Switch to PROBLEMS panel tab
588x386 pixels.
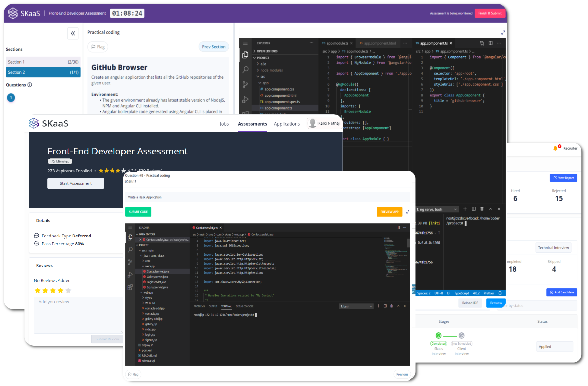tap(199, 306)
